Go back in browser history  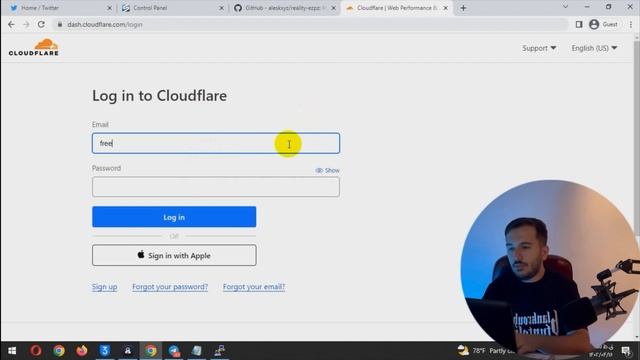tap(11, 24)
